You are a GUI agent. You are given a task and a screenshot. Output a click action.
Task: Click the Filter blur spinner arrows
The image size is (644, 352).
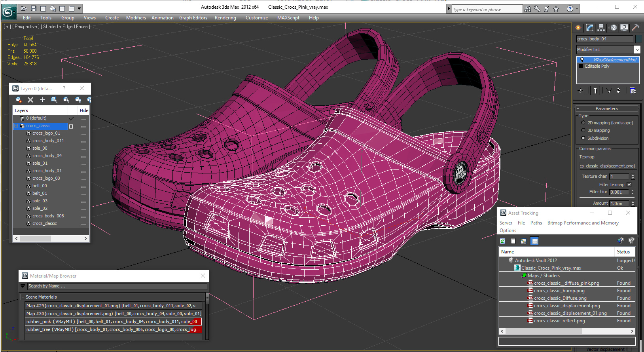tap(633, 192)
